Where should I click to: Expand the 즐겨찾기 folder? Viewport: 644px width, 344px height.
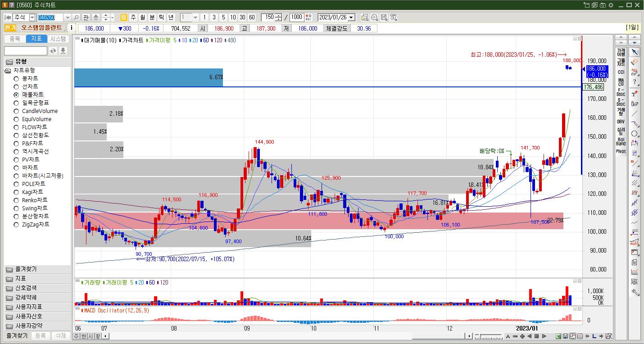[x=37, y=269]
